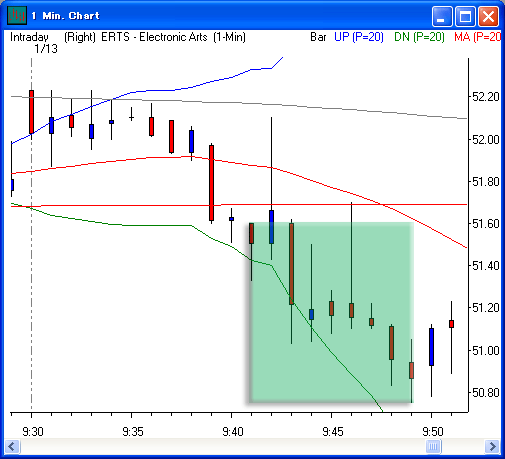Click the 9:30 time axis marker

[x=33, y=432]
